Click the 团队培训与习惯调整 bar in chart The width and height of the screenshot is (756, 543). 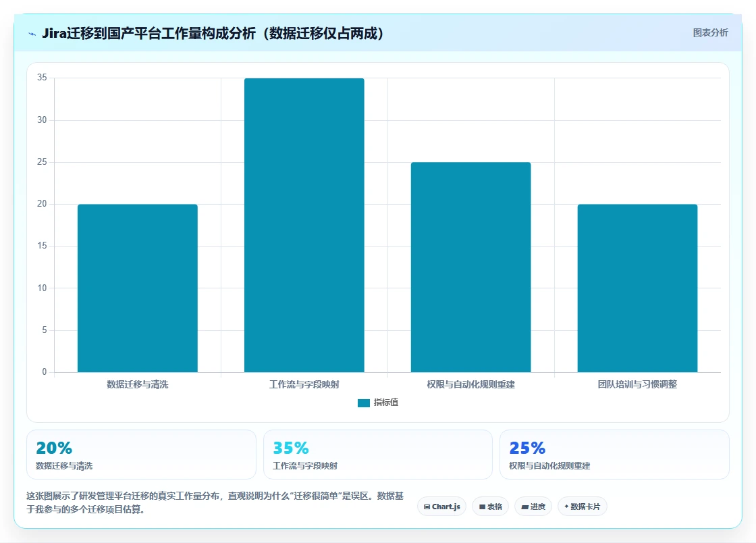pos(637,288)
